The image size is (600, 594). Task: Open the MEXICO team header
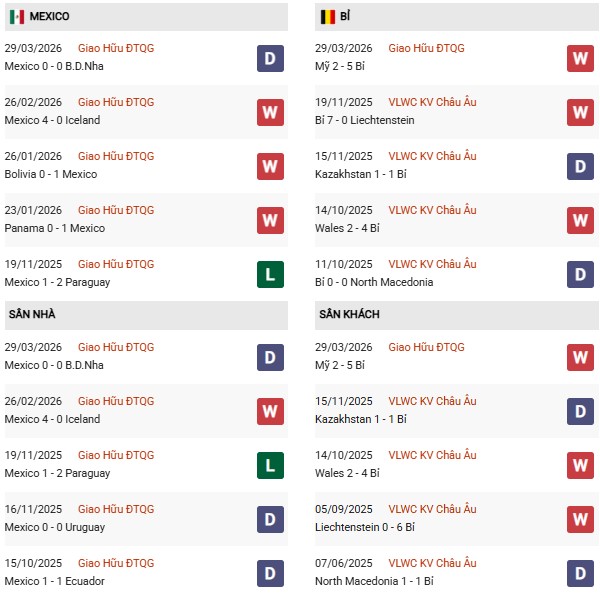click(49, 17)
